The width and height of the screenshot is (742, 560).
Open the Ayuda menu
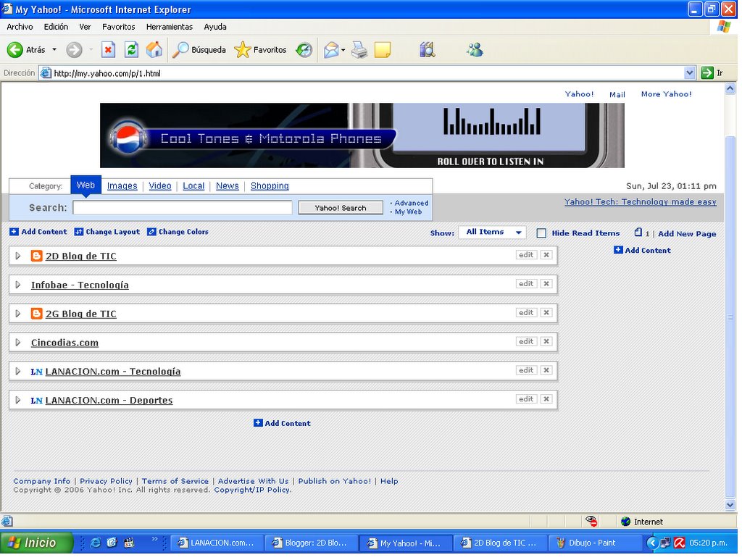pyautogui.click(x=215, y=27)
